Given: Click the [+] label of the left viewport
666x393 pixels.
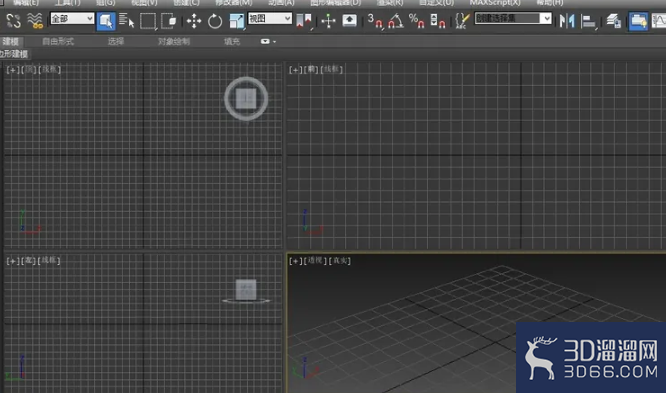Looking at the screenshot, I should (13, 261).
